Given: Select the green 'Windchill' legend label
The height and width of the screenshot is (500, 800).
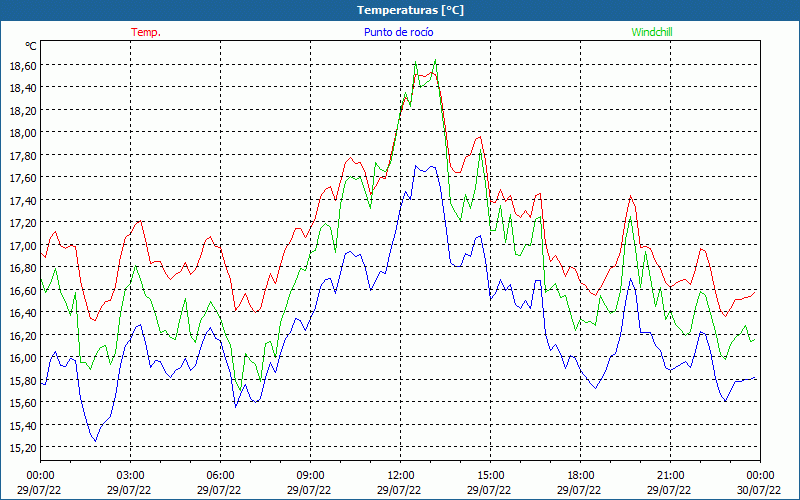Looking at the screenshot, I should pyautogui.click(x=652, y=32).
